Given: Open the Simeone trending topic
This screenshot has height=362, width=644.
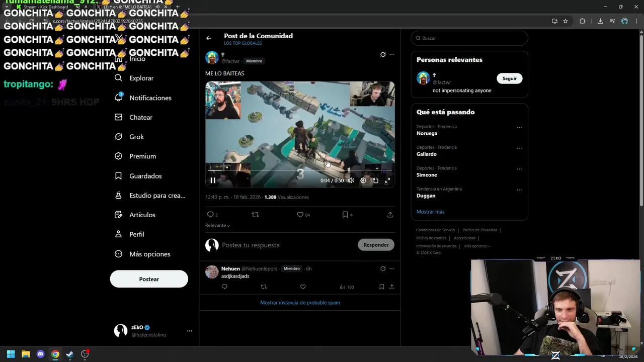Looking at the screenshot, I should (427, 175).
